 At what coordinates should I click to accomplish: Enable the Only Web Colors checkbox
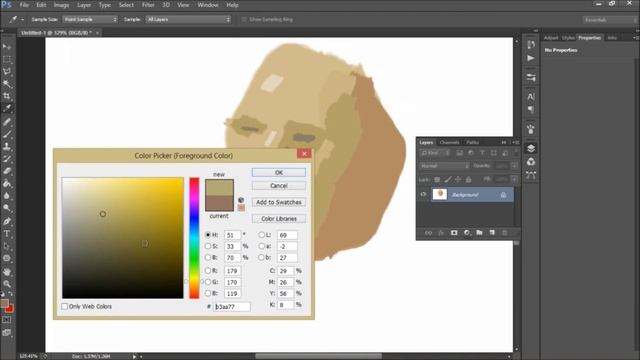(64, 306)
